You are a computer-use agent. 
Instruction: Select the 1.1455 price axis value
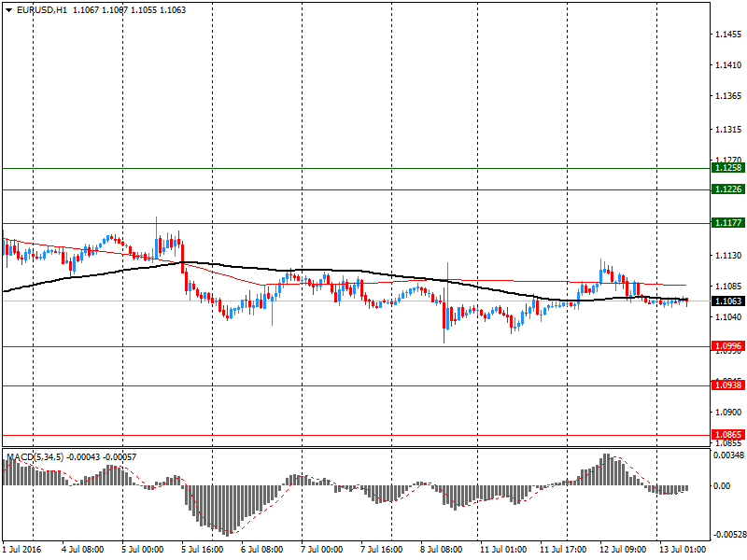coord(728,35)
